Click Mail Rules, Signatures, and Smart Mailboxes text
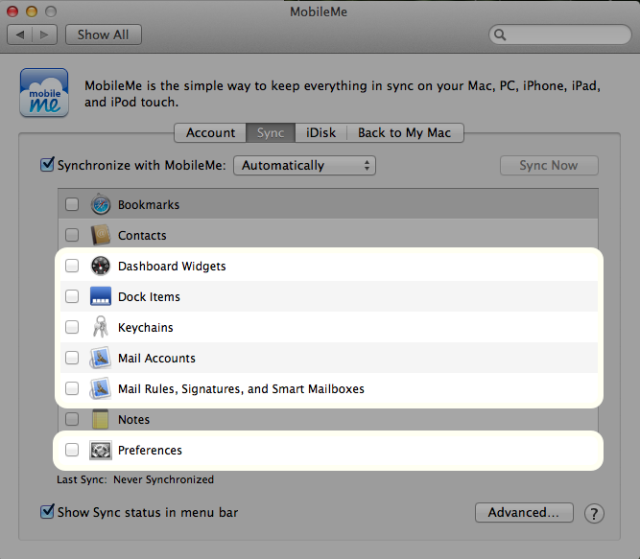Viewport: 640px width, 559px height. click(241, 389)
